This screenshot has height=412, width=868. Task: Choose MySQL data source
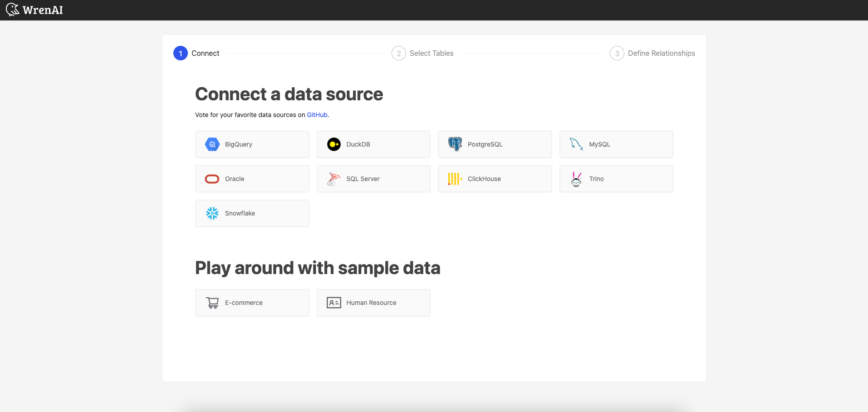tap(616, 144)
